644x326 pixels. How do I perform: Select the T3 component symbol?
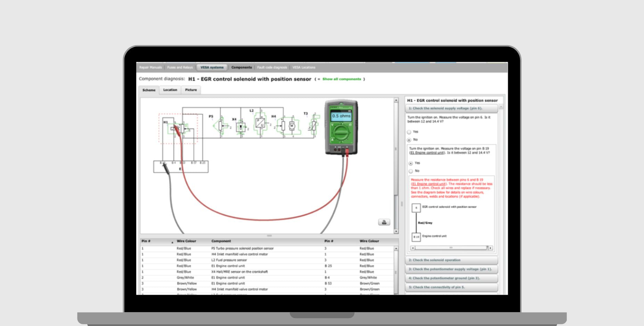coord(313,125)
